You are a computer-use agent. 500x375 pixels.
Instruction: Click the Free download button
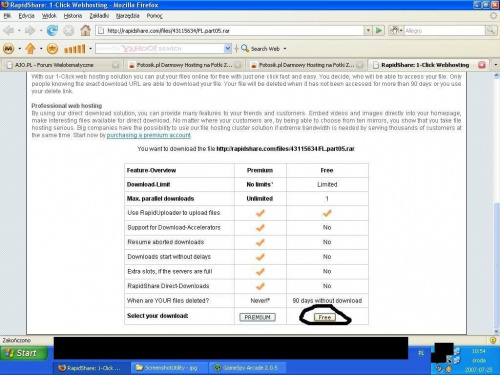[x=325, y=317]
